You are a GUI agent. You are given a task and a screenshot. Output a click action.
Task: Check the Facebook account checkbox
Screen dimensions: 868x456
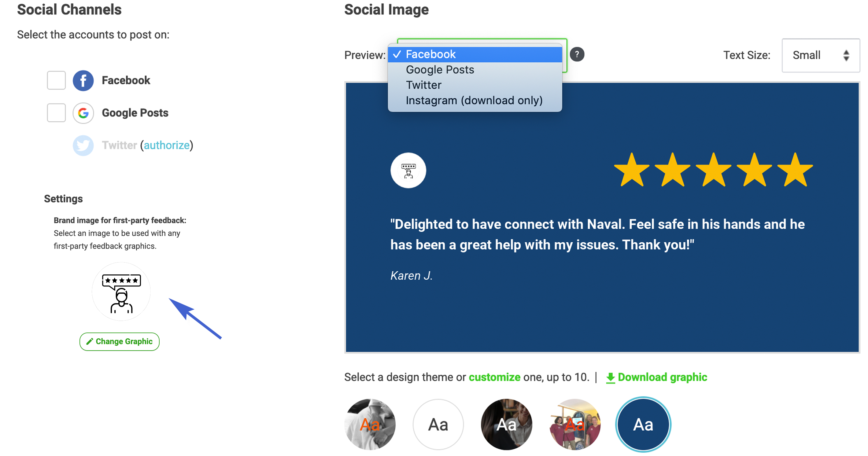pos(56,80)
